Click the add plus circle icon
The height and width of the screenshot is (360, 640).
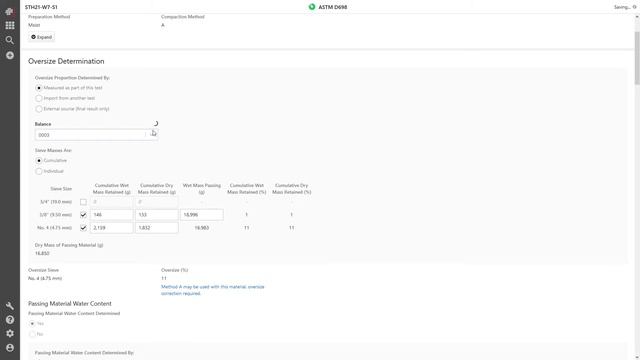(9, 55)
